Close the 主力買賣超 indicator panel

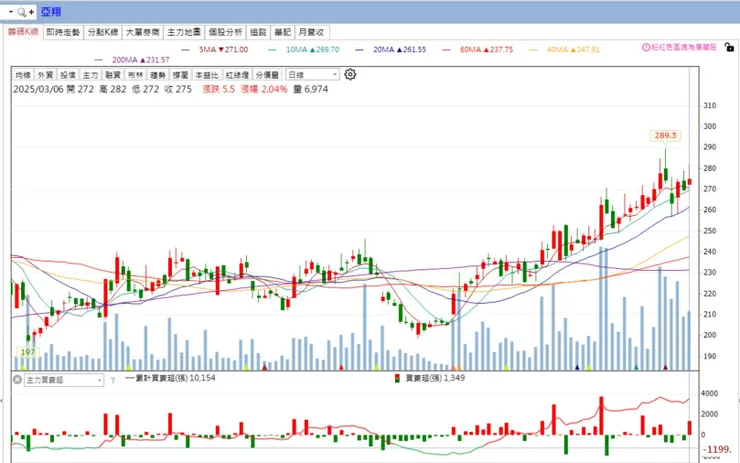[17, 379]
